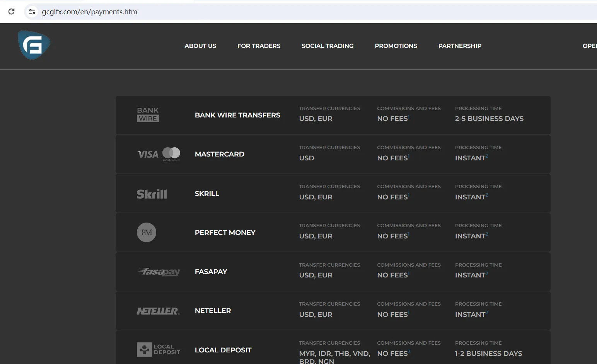Open the Social Trading menu
This screenshot has height=364, width=597.
pos(327,46)
